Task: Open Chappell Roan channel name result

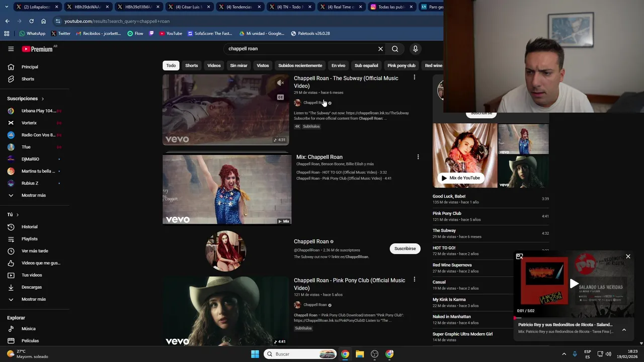Action: [311, 241]
